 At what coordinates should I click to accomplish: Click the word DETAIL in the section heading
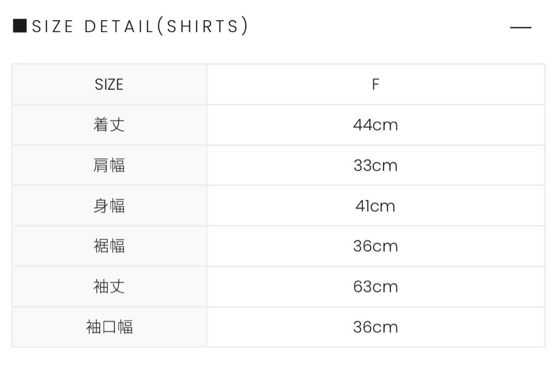[119, 26]
